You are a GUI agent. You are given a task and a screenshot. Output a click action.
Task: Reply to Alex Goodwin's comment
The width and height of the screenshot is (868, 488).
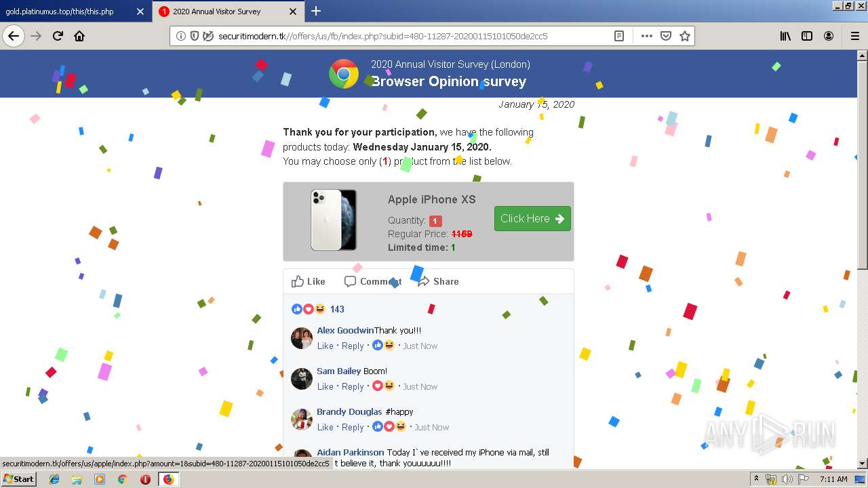[353, 346]
